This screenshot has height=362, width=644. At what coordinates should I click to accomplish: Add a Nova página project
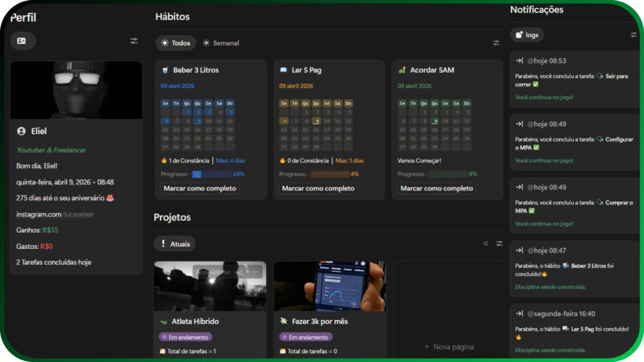coord(448,346)
